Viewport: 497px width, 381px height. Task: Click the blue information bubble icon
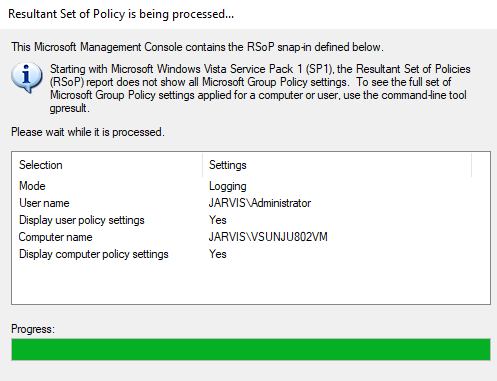[x=27, y=77]
